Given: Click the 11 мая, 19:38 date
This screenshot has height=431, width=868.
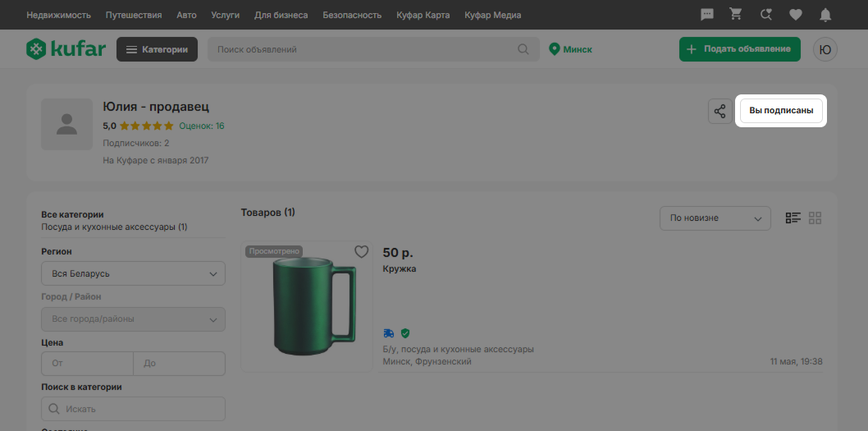Looking at the screenshot, I should pyautogui.click(x=796, y=362).
